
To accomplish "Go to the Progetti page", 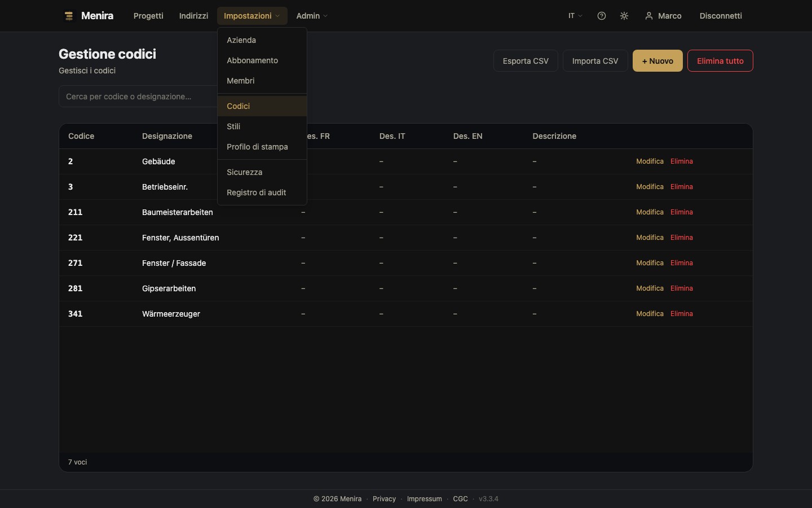I will (148, 16).
